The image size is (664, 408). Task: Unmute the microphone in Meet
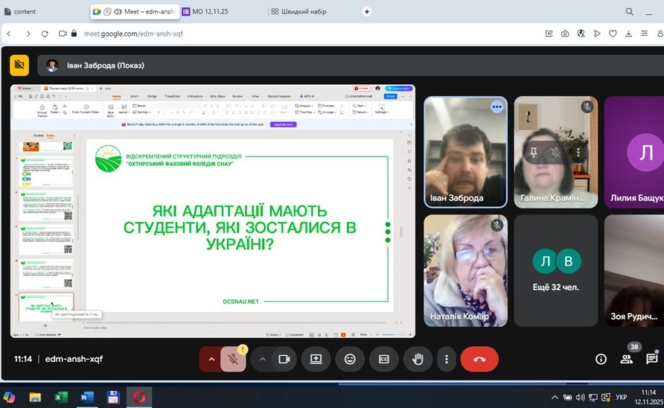(x=233, y=359)
